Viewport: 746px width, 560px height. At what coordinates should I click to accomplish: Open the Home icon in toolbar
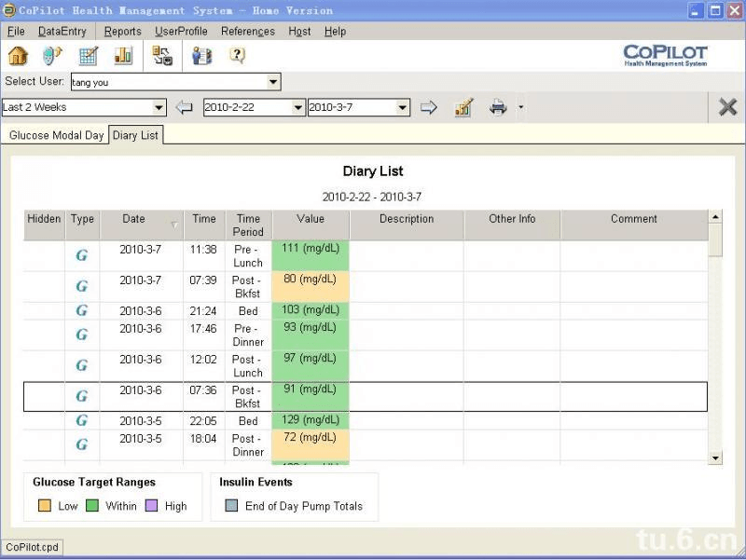click(18, 56)
